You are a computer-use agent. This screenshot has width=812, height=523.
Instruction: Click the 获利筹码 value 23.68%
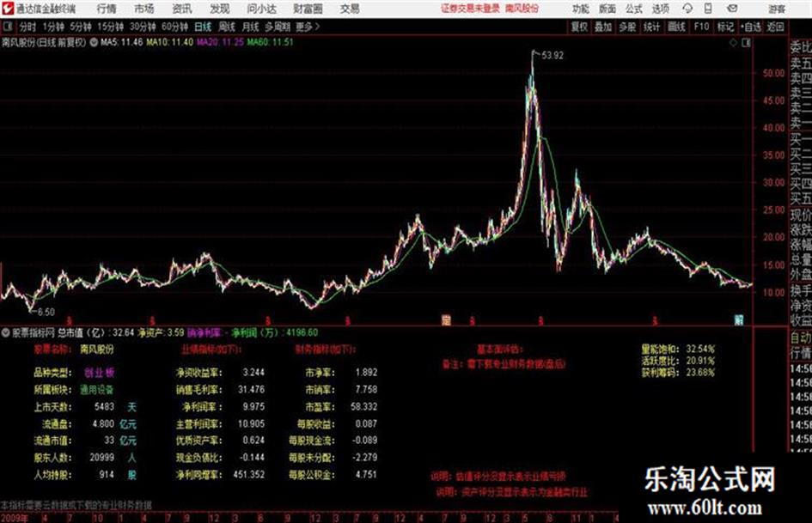pyautogui.click(x=700, y=373)
